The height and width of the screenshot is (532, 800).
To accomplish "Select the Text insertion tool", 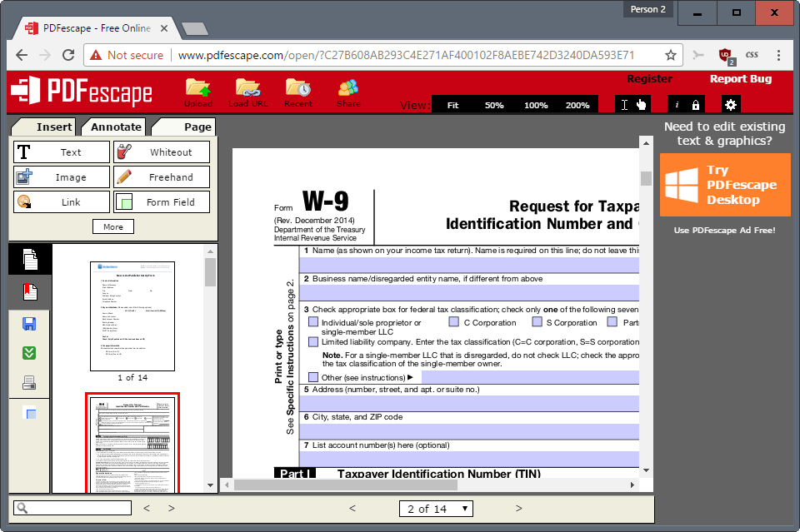I will point(61,152).
